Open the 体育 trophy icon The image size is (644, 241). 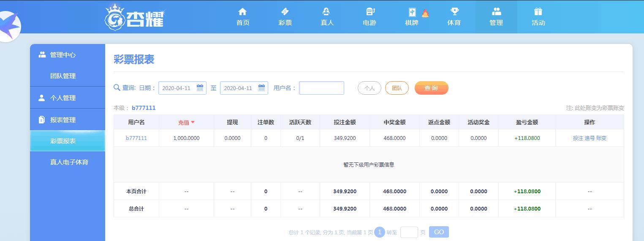(x=454, y=12)
